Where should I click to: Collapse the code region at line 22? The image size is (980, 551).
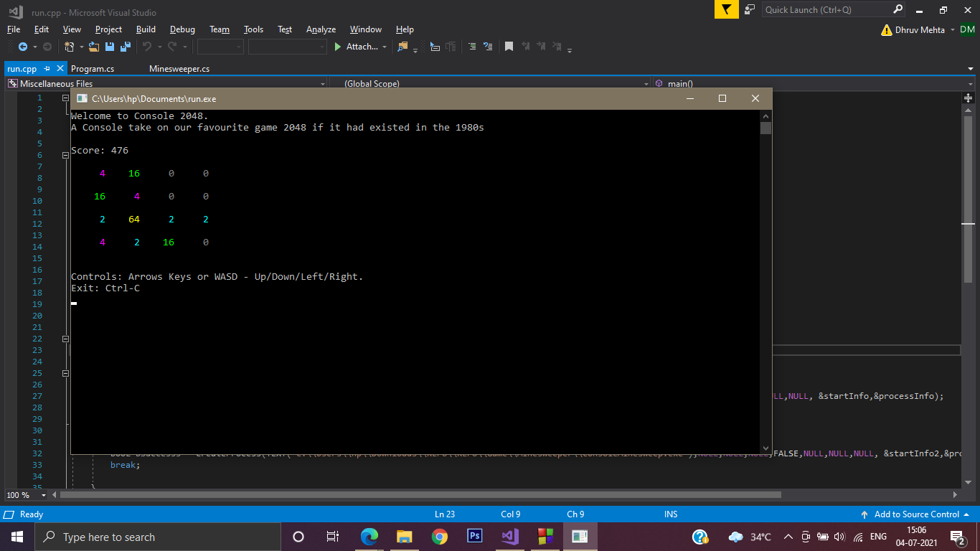coord(65,339)
